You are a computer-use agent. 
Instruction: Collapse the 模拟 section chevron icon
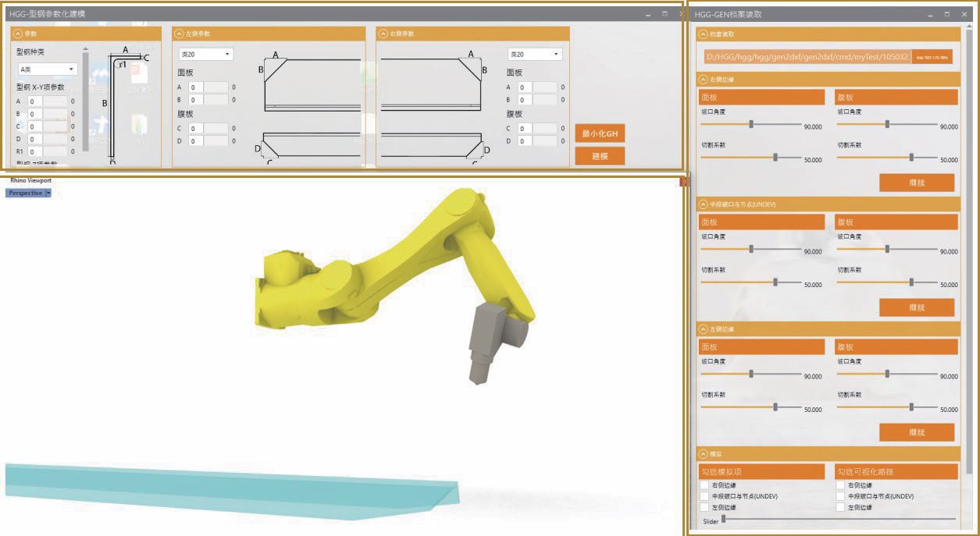pos(703,454)
